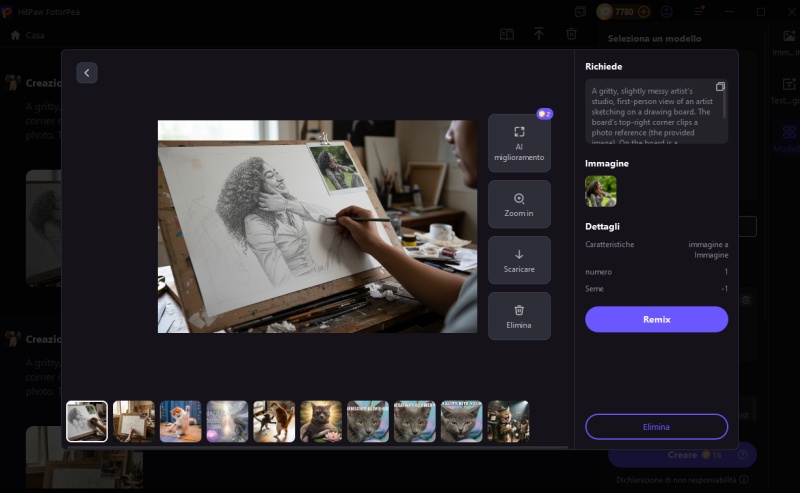Run AI miglioramento on the image

click(519, 144)
